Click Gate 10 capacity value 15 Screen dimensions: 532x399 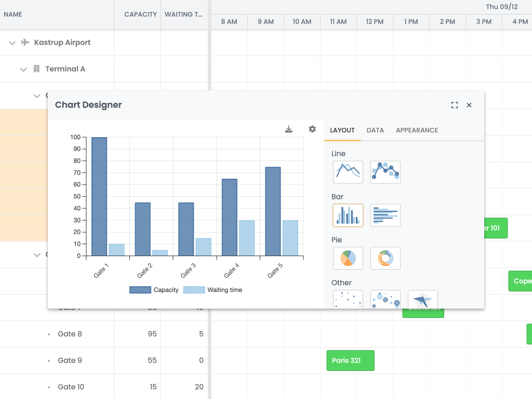coord(153,387)
